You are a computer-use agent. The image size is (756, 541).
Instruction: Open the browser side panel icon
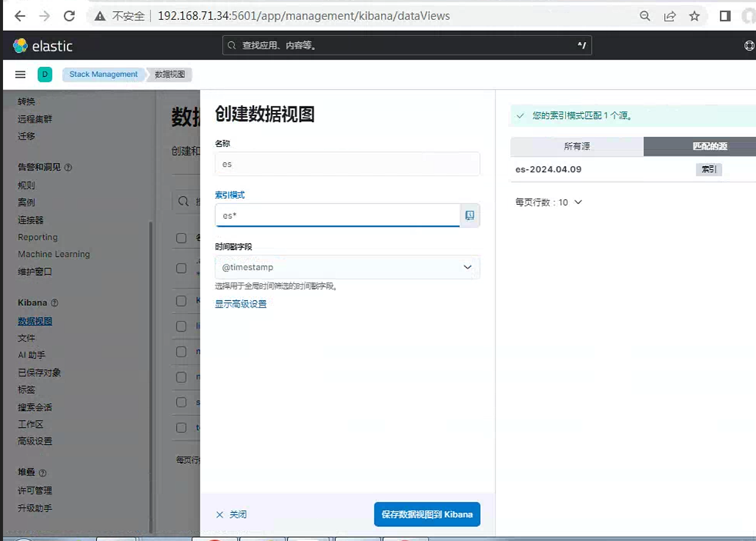click(725, 16)
